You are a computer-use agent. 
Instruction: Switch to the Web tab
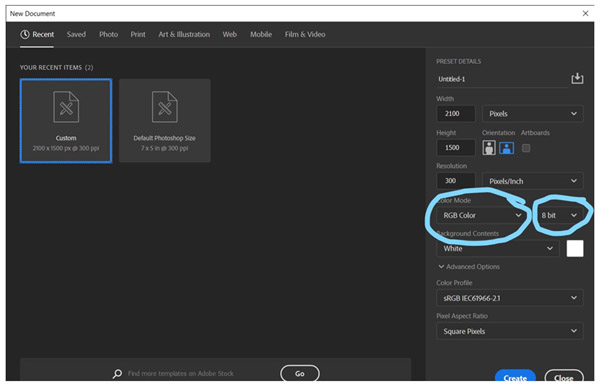tap(230, 34)
